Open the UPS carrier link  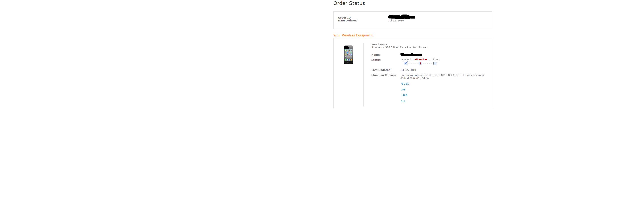click(403, 90)
